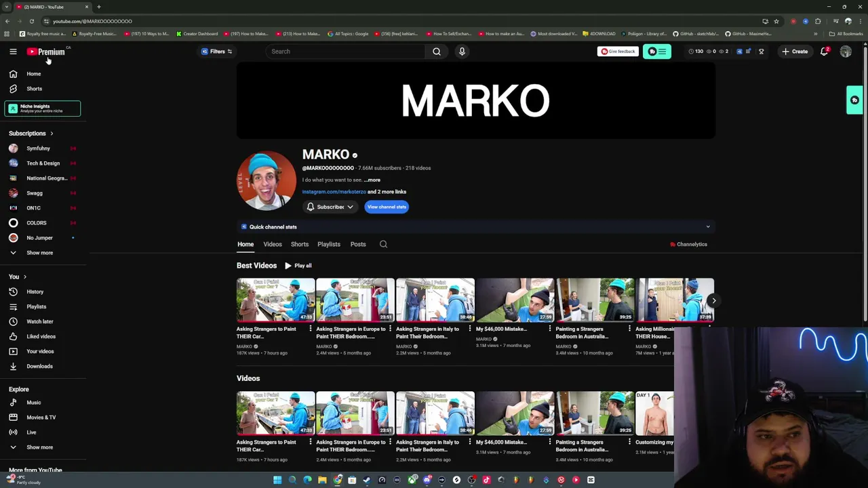Expand Show more under Explore

click(41, 447)
